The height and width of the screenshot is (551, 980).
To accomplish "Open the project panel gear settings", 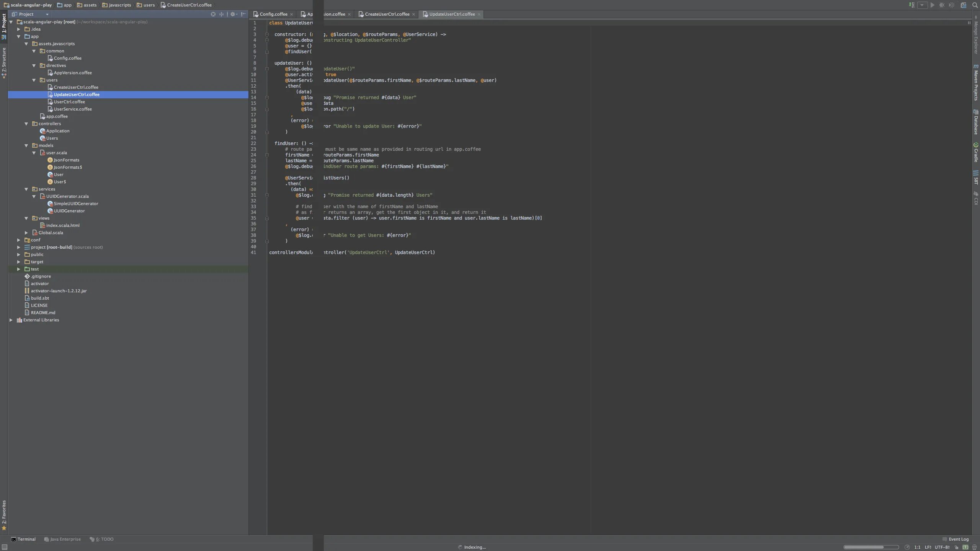I will tap(233, 14).
